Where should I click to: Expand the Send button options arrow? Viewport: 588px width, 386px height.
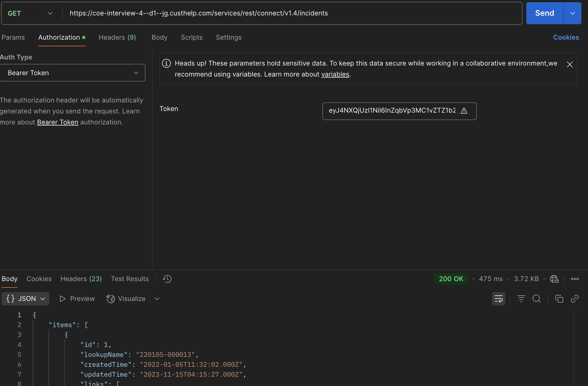(572, 13)
